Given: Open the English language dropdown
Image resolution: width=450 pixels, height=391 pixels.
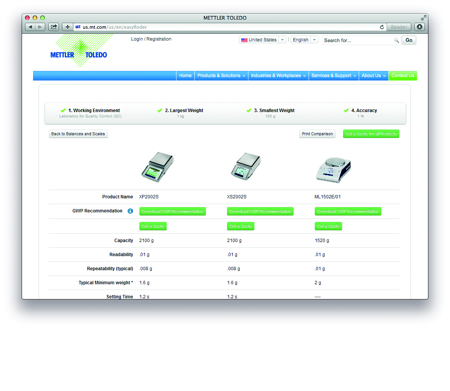Looking at the screenshot, I should 304,40.
